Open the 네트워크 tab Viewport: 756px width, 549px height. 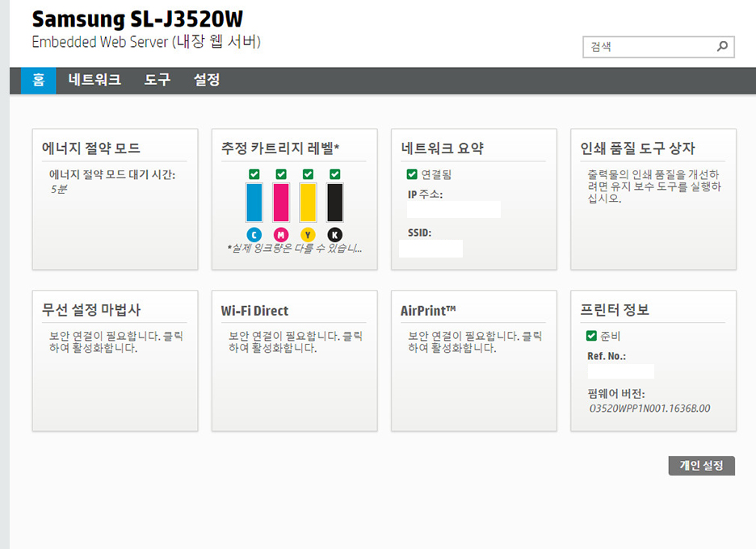(x=94, y=80)
